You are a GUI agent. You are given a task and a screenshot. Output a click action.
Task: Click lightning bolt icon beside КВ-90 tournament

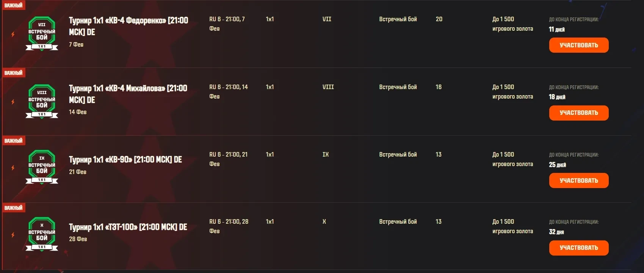point(13,168)
